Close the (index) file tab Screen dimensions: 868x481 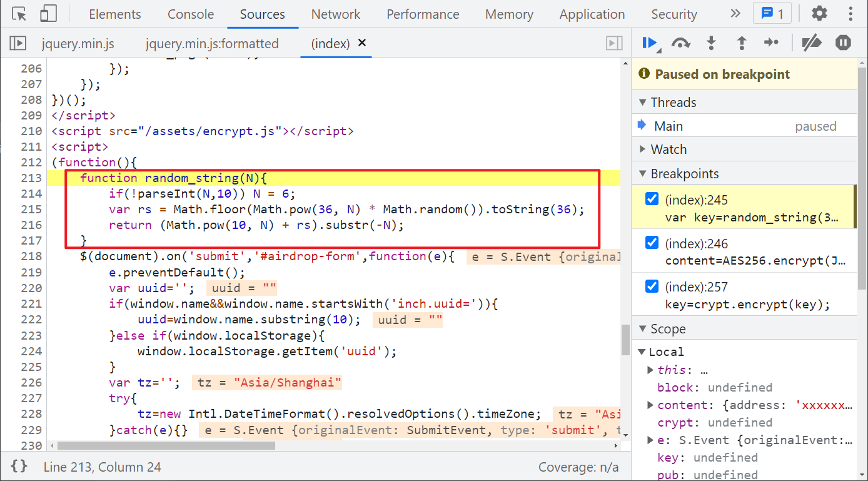click(362, 43)
